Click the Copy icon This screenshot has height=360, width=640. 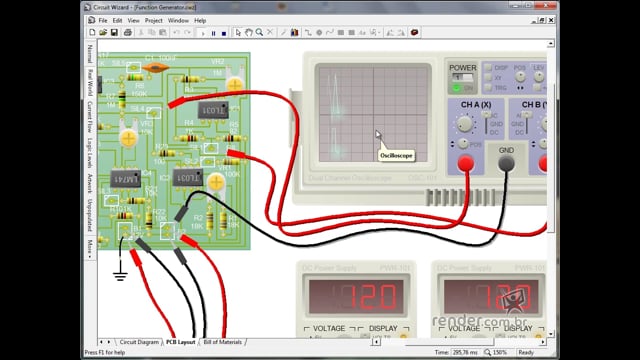(152, 33)
